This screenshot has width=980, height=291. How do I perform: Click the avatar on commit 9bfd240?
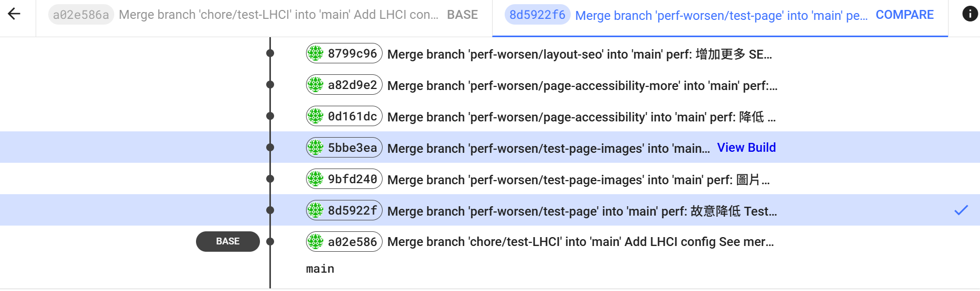[315, 179]
